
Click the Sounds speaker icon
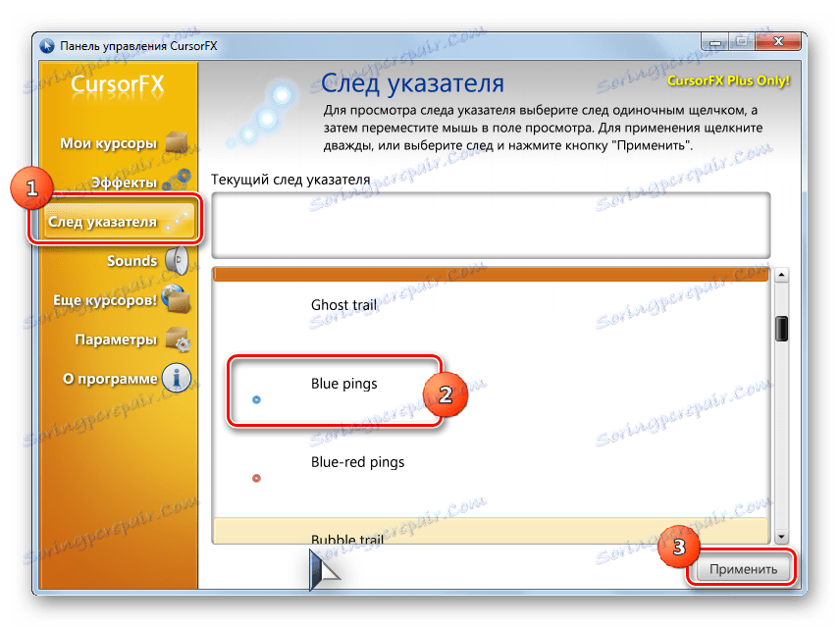point(177,260)
